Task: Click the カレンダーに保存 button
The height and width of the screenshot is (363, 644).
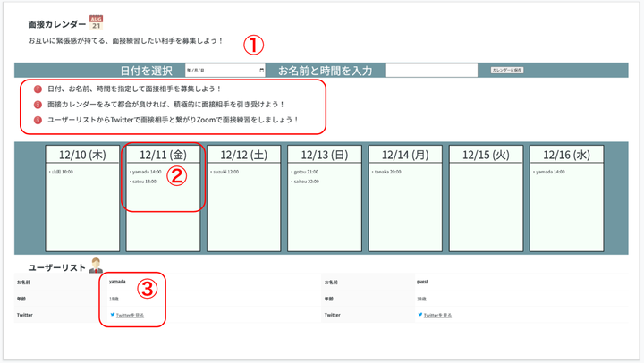Action: point(507,71)
